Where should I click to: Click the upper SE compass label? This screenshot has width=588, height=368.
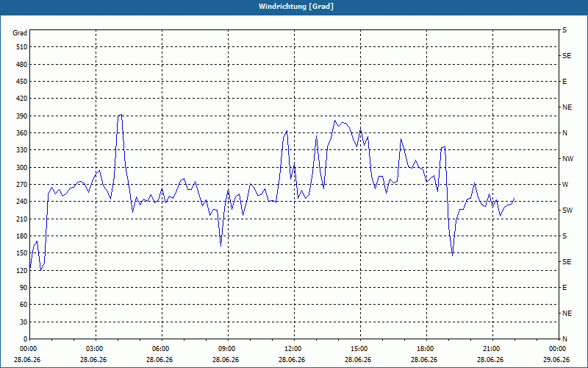(x=567, y=56)
